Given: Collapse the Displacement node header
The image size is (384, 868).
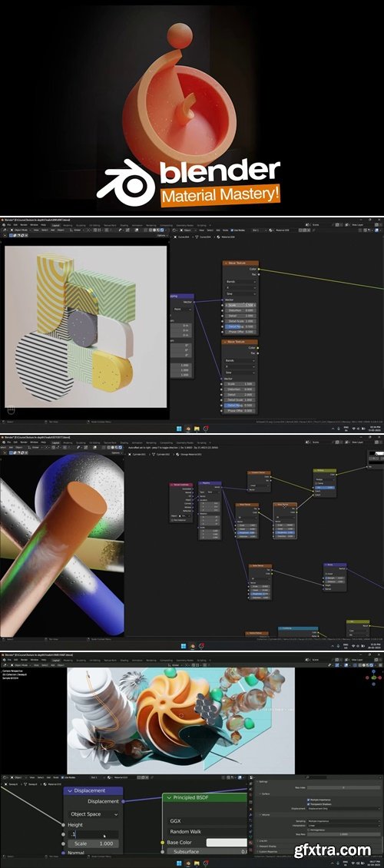Looking at the screenshot, I should coord(70,791).
